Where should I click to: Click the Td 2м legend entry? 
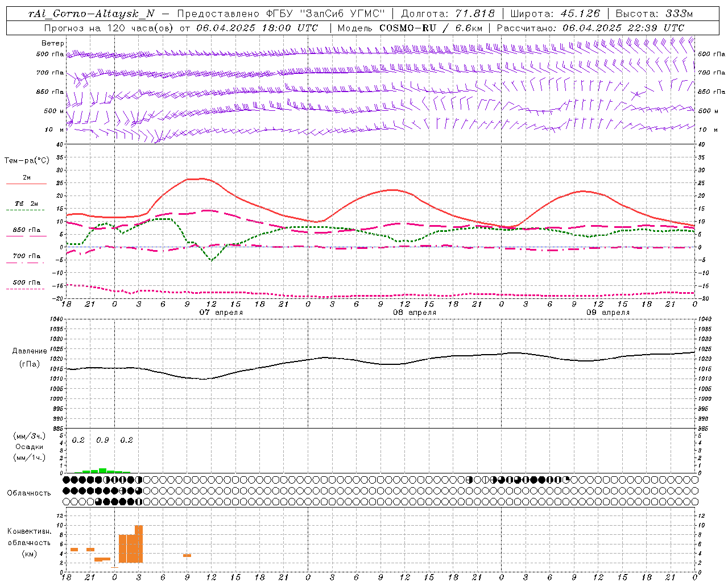[x=26, y=203]
